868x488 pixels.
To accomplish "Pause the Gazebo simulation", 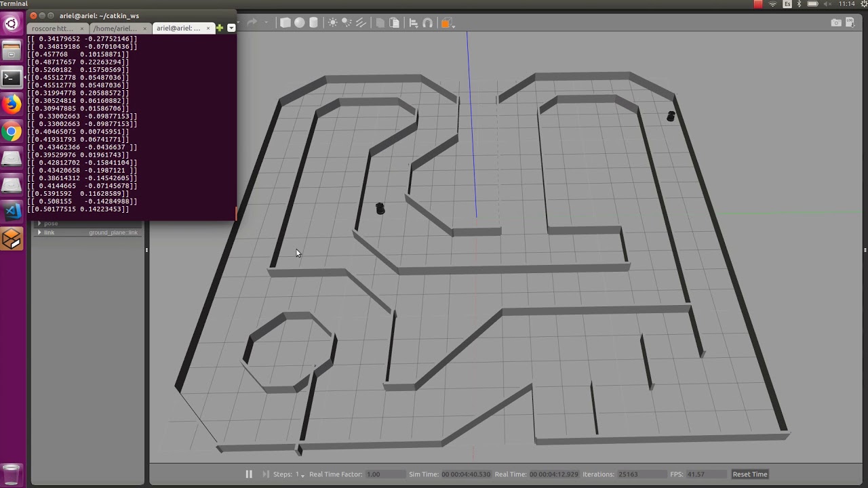I will [249, 474].
